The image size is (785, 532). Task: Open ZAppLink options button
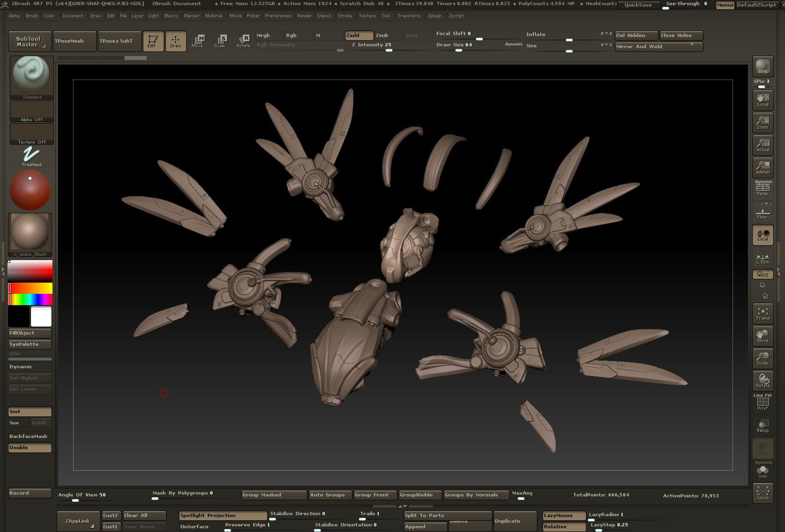[x=78, y=521]
